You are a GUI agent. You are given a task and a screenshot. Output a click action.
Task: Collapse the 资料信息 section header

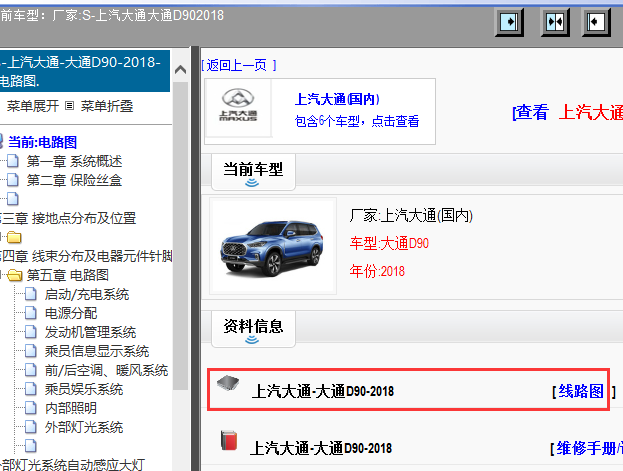pos(253,329)
